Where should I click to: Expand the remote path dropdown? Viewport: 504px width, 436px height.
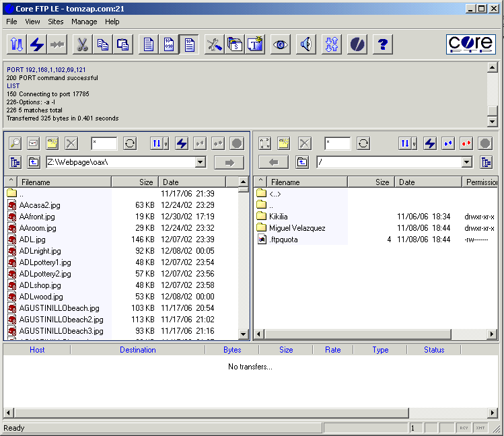coord(467,162)
